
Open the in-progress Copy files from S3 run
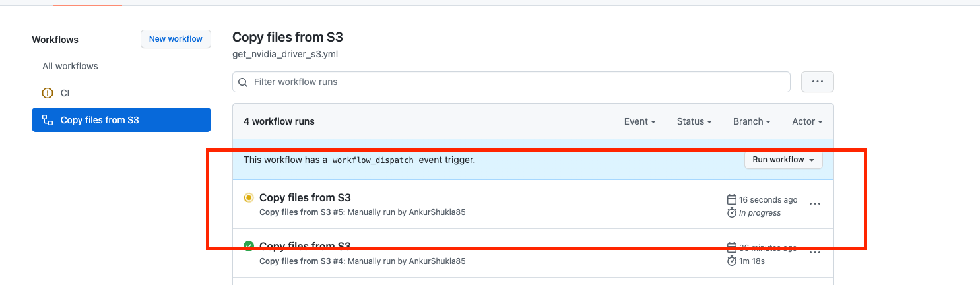point(305,197)
